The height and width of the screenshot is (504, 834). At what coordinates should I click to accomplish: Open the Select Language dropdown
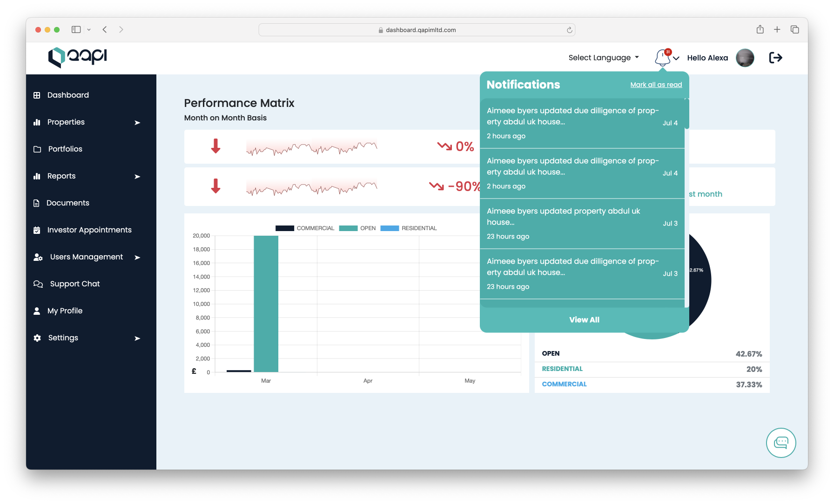coord(604,58)
